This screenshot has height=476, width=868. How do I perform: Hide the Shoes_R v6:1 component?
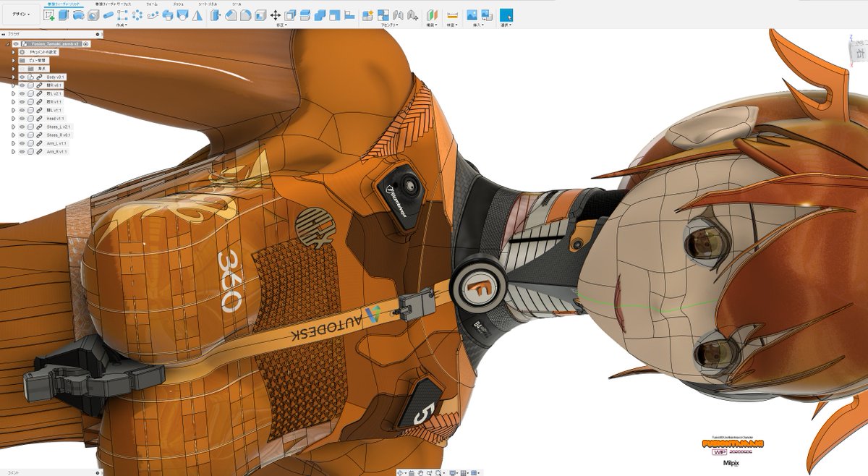click(x=22, y=135)
